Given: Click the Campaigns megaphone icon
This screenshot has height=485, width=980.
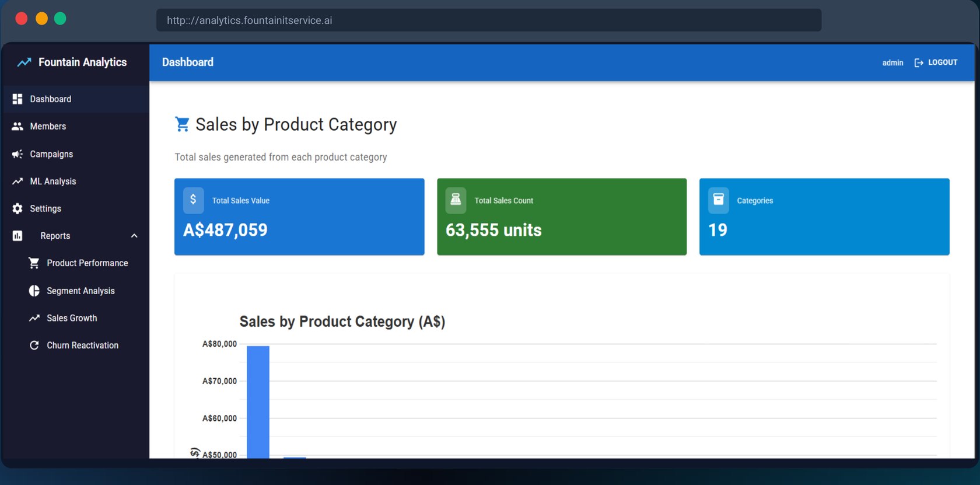Looking at the screenshot, I should click(x=17, y=154).
